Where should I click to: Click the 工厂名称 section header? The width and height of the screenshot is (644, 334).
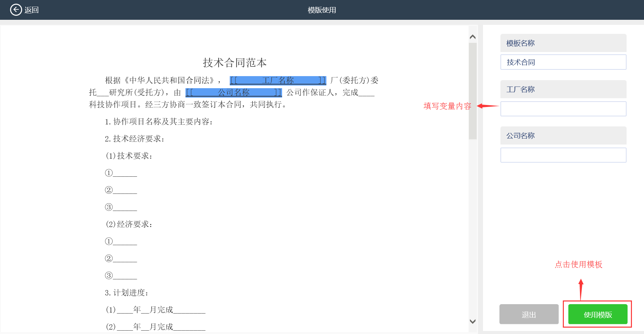coord(563,90)
